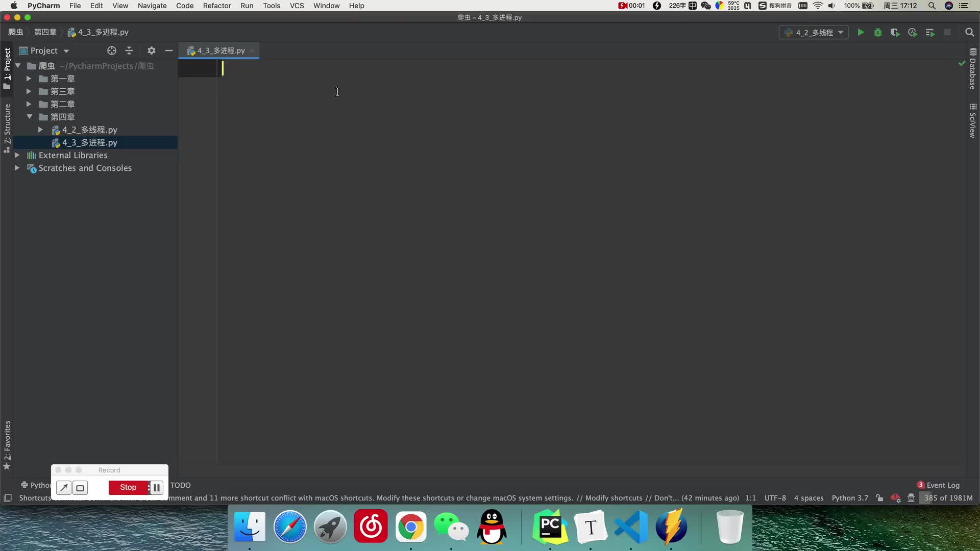
Task: Stop recording in the Record window
Action: [x=128, y=488]
